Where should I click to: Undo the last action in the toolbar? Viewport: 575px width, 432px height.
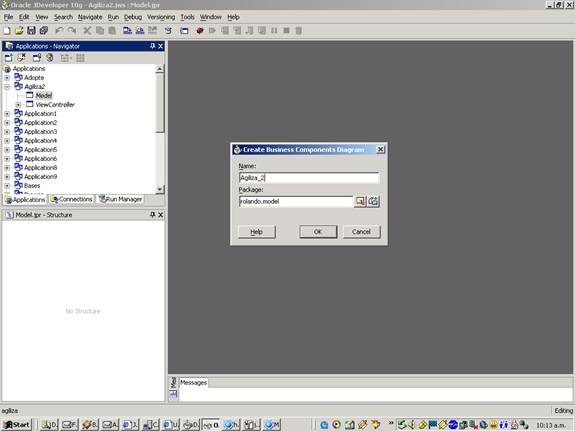[x=59, y=31]
